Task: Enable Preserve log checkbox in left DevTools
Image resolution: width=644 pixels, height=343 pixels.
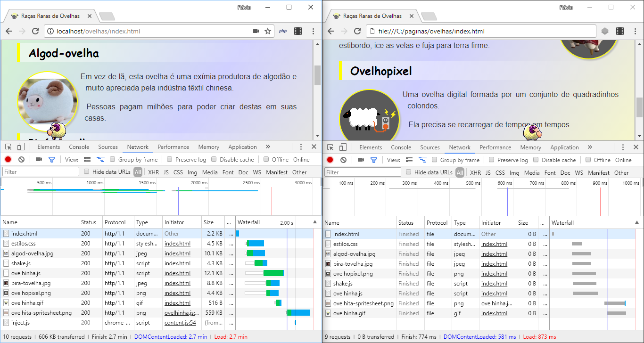Action: pyautogui.click(x=170, y=160)
